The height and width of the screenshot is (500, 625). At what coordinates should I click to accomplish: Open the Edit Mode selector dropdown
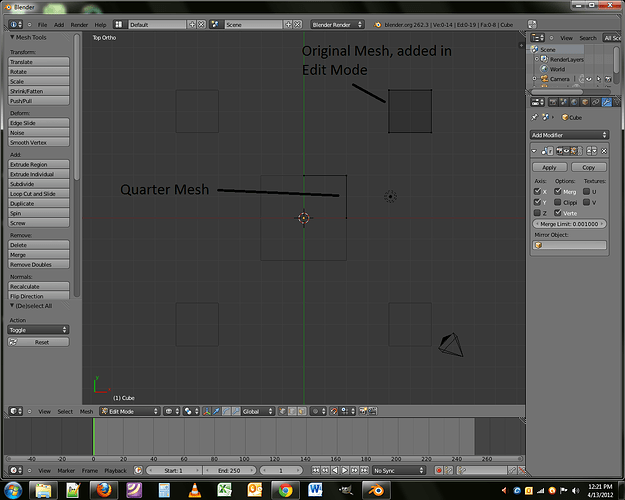click(x=130, y=411)
